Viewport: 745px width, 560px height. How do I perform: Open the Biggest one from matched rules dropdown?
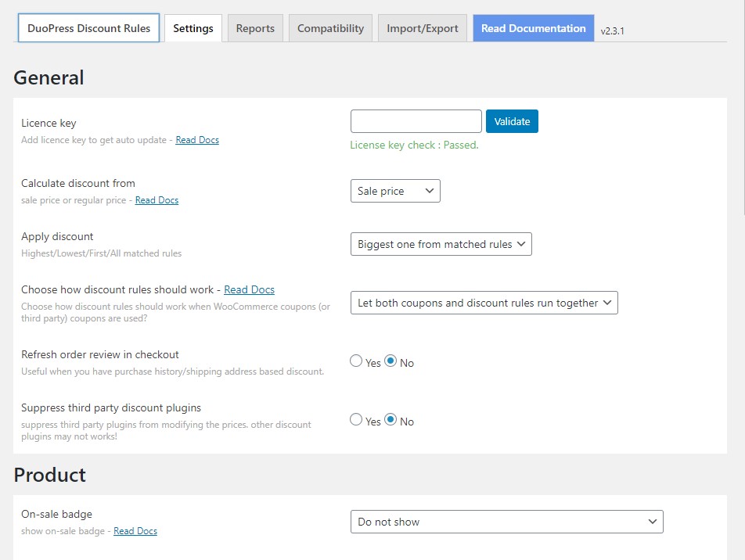coord(441,244)
